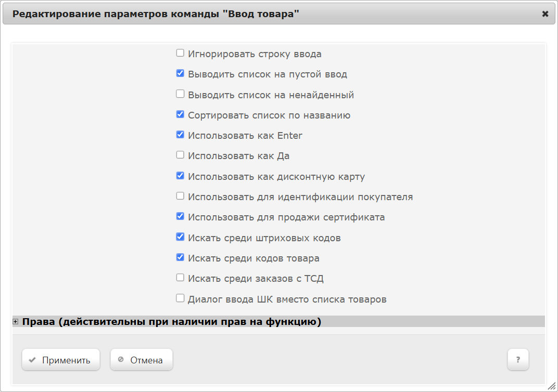This screenshot has height=392, width=558.
Task: Toggle "Искать среди штриховых кодов"
Action: click(x=180, y=237)
